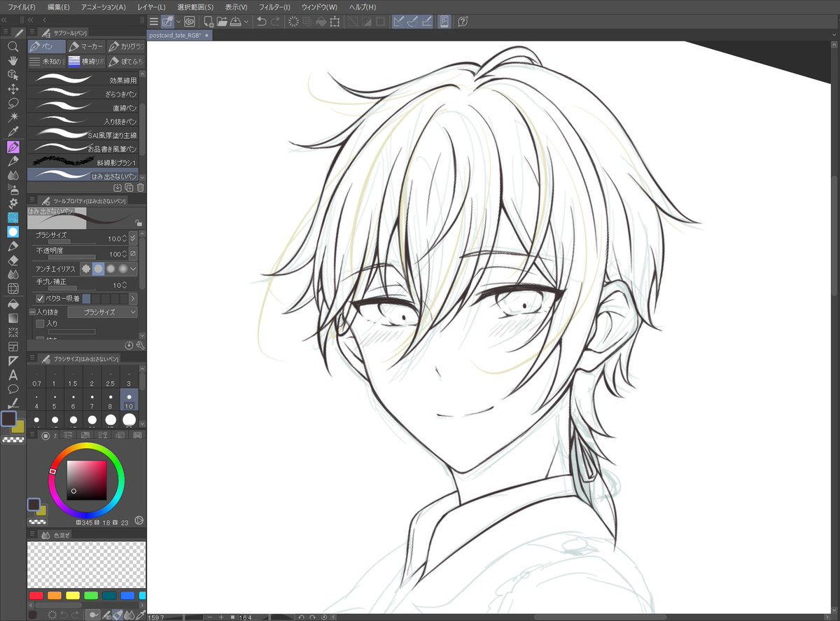Select the Airbrush spray tool

coord(13,188)
